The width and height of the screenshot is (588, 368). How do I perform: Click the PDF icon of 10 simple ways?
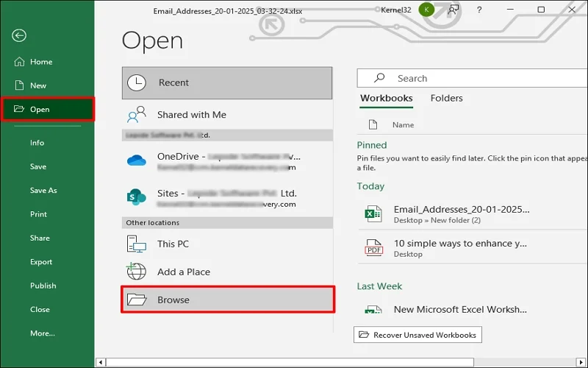[x=374, y=248]
